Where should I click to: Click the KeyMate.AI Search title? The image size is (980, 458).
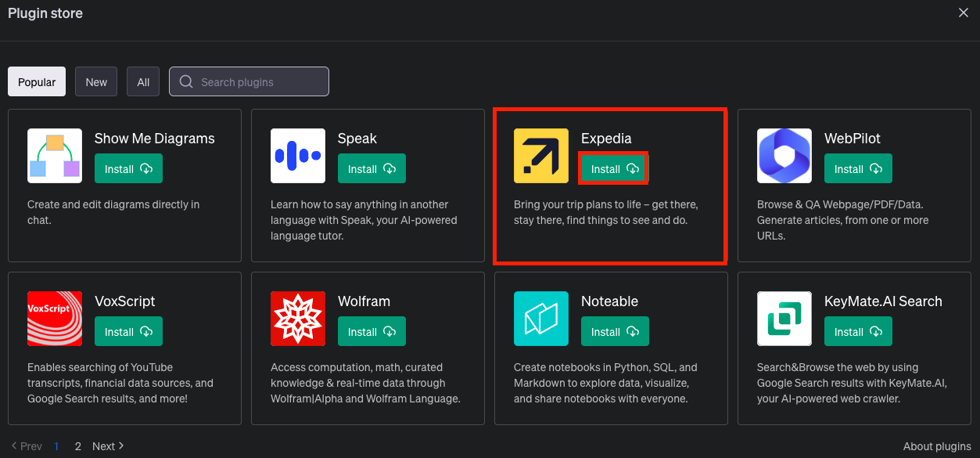[x=883, y=301]
